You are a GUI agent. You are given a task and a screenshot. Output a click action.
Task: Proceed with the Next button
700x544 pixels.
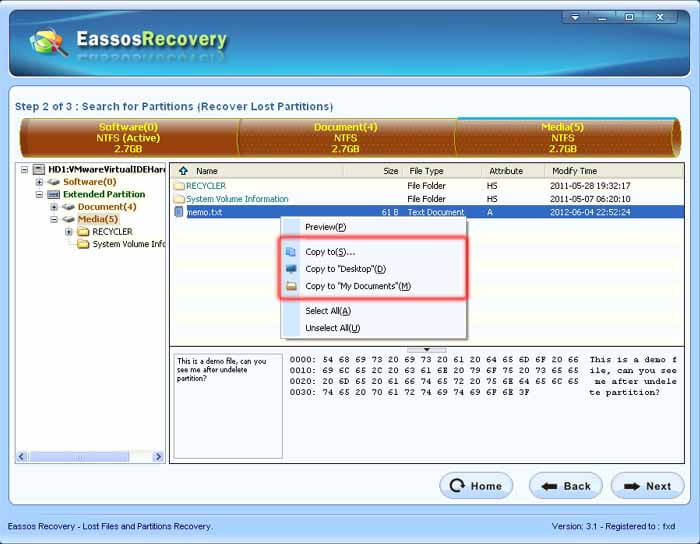pyautogui.click(x=647, y=486)
